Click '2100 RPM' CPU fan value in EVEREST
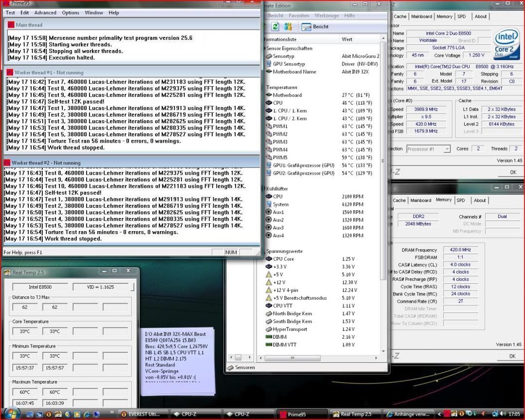Image resolution: width=525 pixels, height=420 pixels. pos(352,197)
